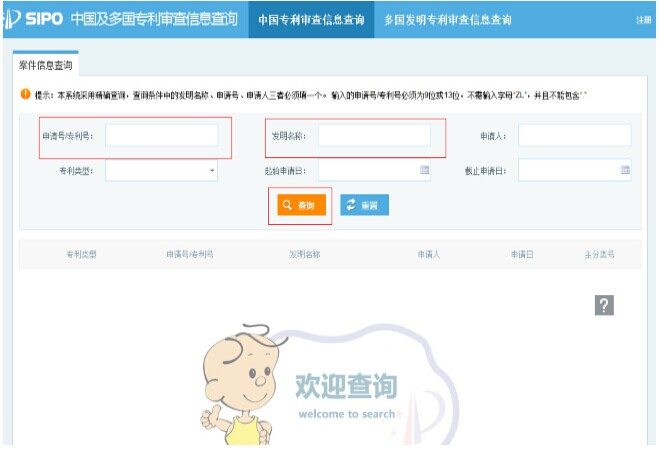This screenshot has height=452, width=665.
Task: Focus the 发明名称 input field
Action: point(374,136)
